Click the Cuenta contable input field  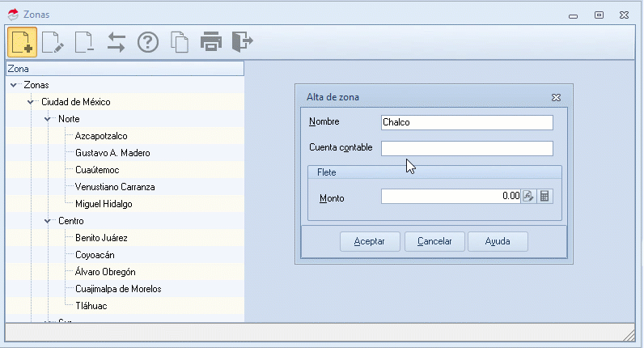click(x=466, y=148)
